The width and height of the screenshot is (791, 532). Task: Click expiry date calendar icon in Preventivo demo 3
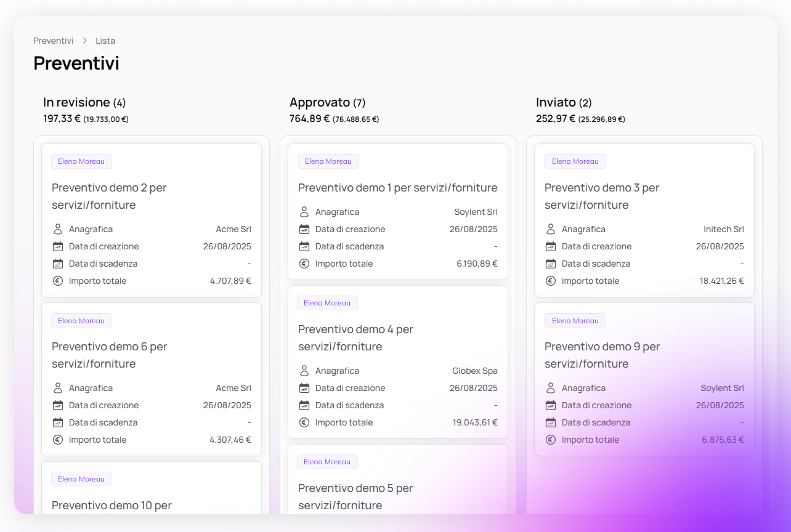pyautogui.click(x=551, y=264)
